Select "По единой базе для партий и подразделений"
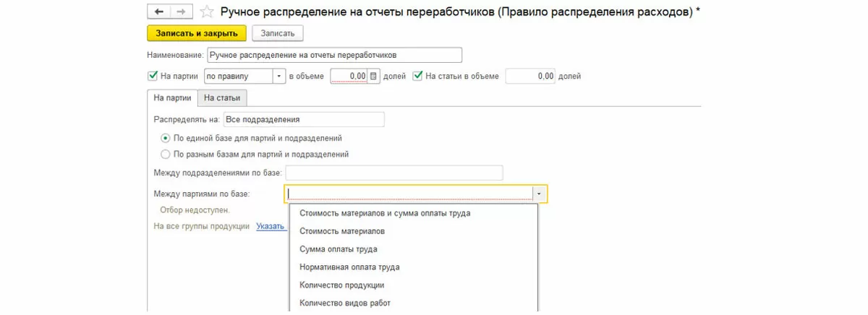The width and height of the screenshot is (868, 315). [x=166, y=138]
